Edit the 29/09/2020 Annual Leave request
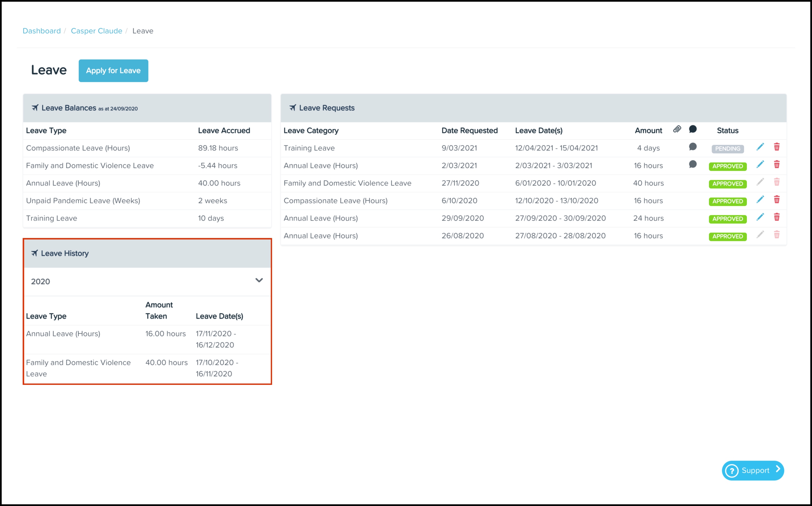The image size is (812, 506). pyautogui.click(x=760, y=217)
